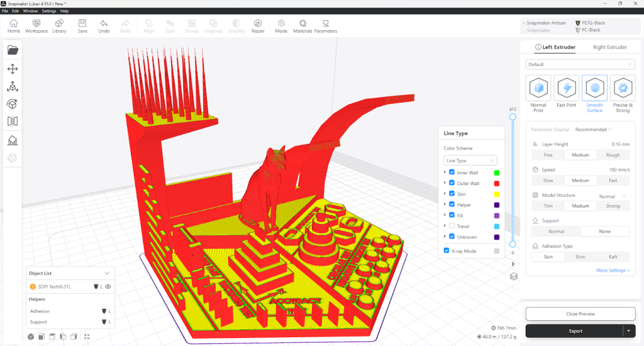The height and width of the screenshot is (346, 644).
Task: Set speed to Fast
Action: 613,181
